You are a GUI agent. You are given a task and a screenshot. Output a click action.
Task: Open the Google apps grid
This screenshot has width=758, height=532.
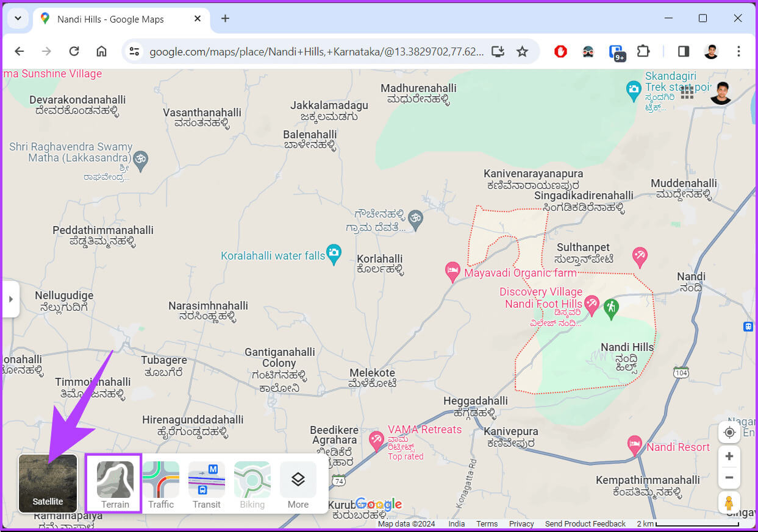point(687,92)
